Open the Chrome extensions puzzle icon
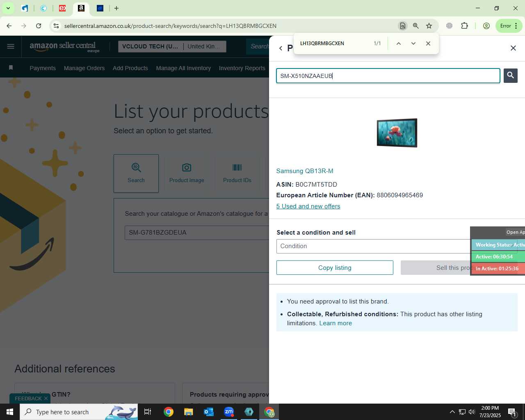This screenshot has height=420, width=525. click(x=464, y=26)
